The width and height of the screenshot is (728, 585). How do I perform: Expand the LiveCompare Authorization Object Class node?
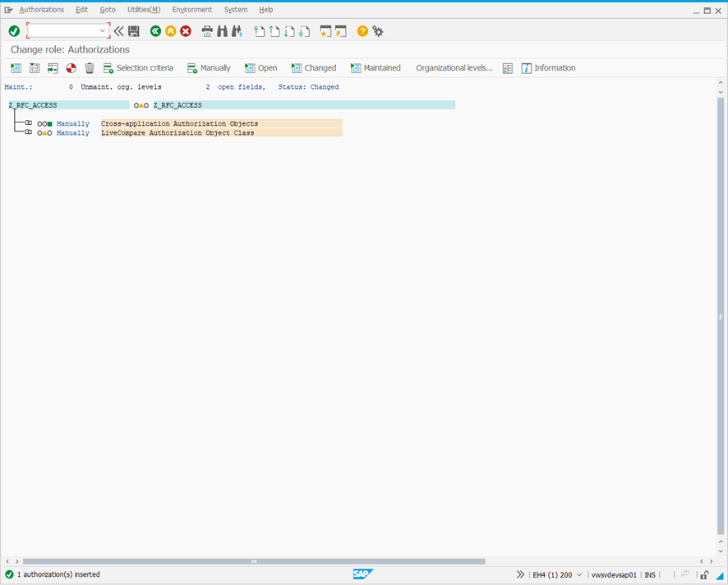tap(30, 132)
